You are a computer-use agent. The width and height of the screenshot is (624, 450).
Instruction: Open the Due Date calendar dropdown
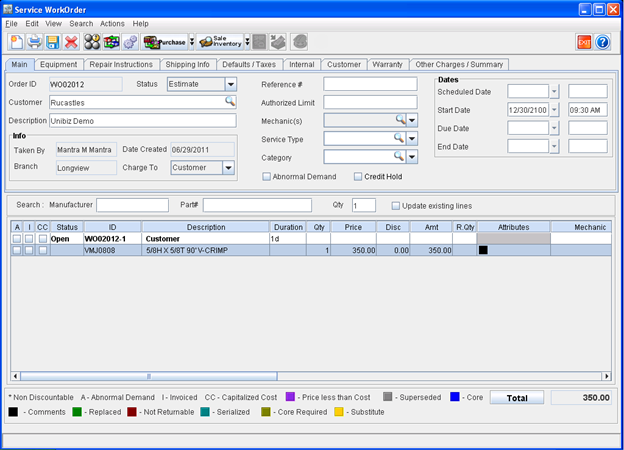(554, 128)
